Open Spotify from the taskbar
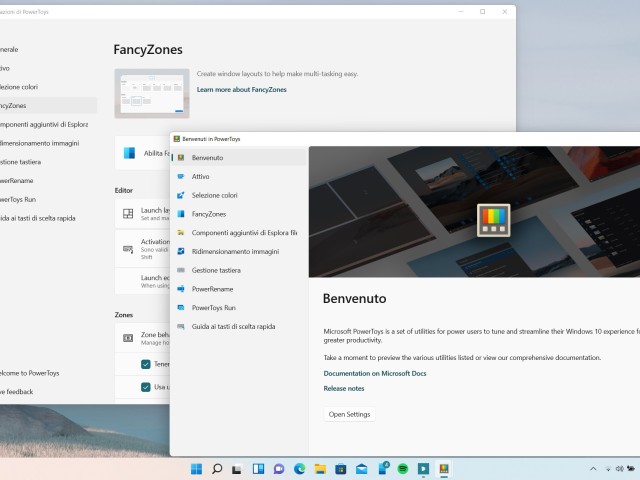This screenshot has width=640, height=480. (403, 468)
